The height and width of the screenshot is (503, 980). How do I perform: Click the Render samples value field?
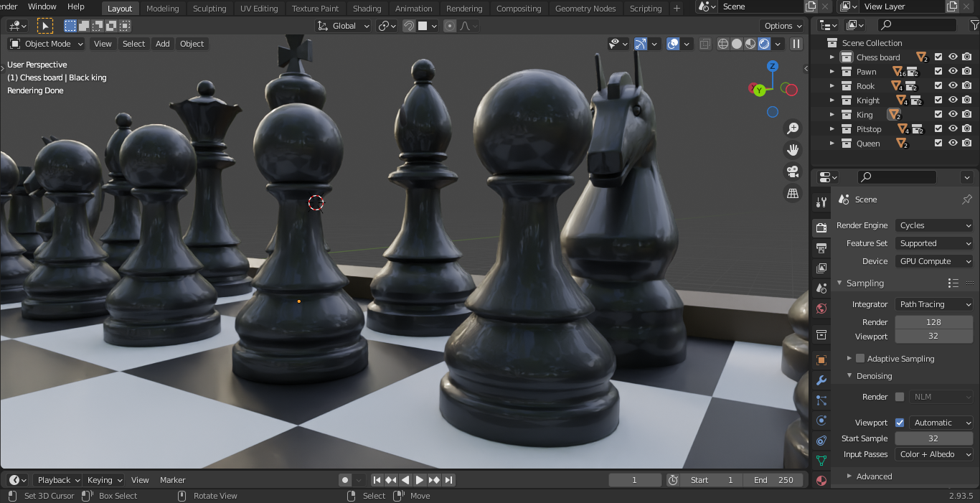[x=933, y=322]
